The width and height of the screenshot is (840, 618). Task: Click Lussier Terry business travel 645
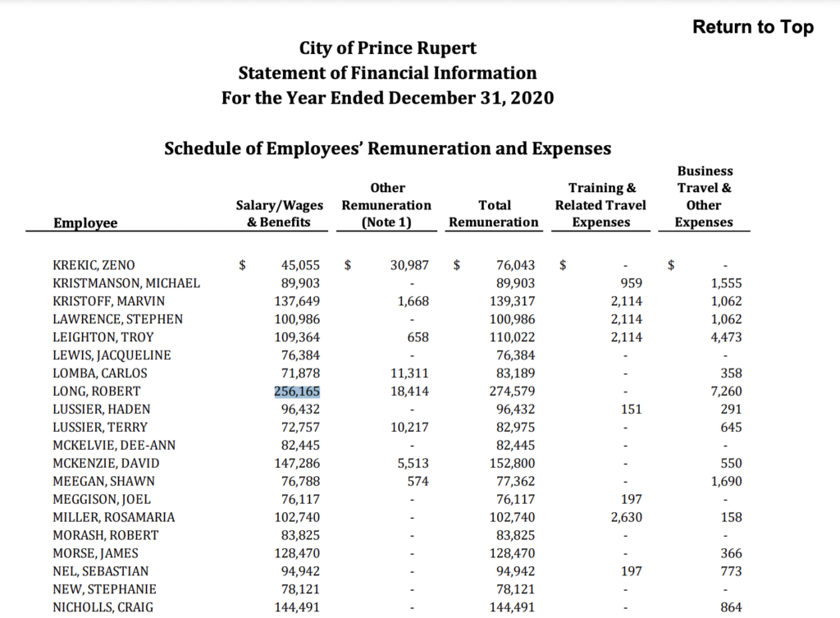click(x=732, y=428)
